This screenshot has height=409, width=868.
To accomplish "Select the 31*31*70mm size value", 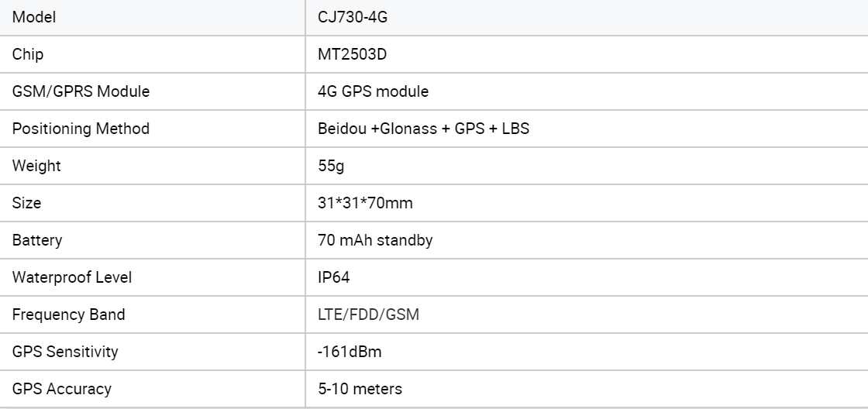I will [x=365, y=203].
